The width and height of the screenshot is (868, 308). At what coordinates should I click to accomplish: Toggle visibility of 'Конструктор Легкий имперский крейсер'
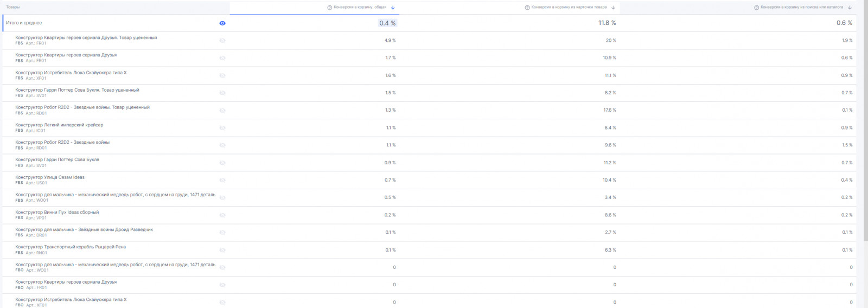(222, 128)
